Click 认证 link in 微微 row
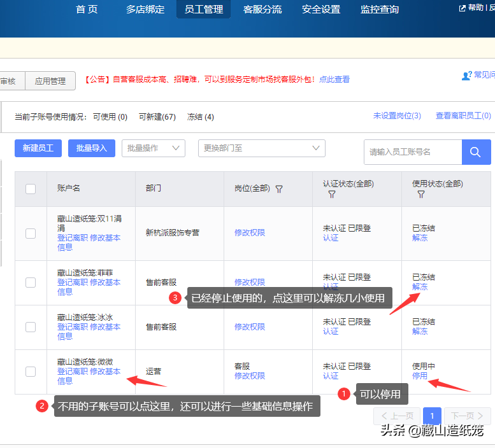This screenshot has width=495, height=448. coord(331,376)
